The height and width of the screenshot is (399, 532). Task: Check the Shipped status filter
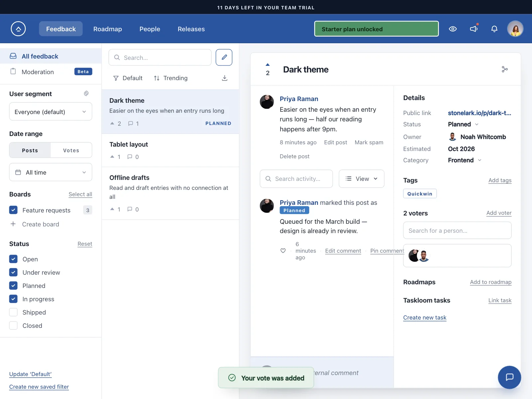[x=13, y=312]
